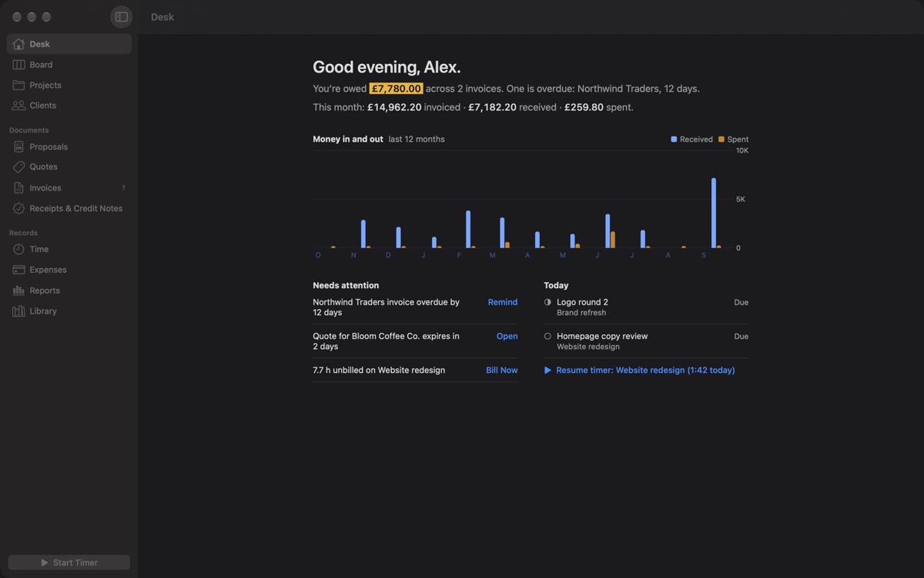Mark Homepage copy review task circle
The width and height of the screenshot is (924, 578).
tap(547, 336)
